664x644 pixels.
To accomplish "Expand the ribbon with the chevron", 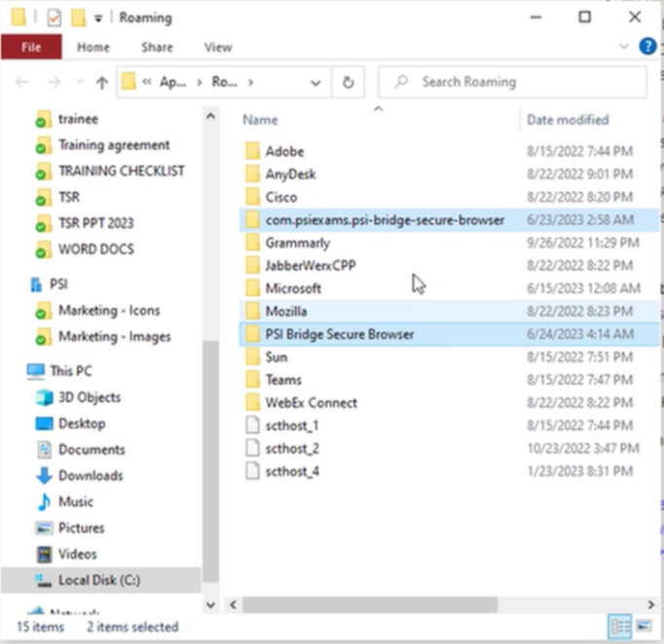I will (624, 46).
